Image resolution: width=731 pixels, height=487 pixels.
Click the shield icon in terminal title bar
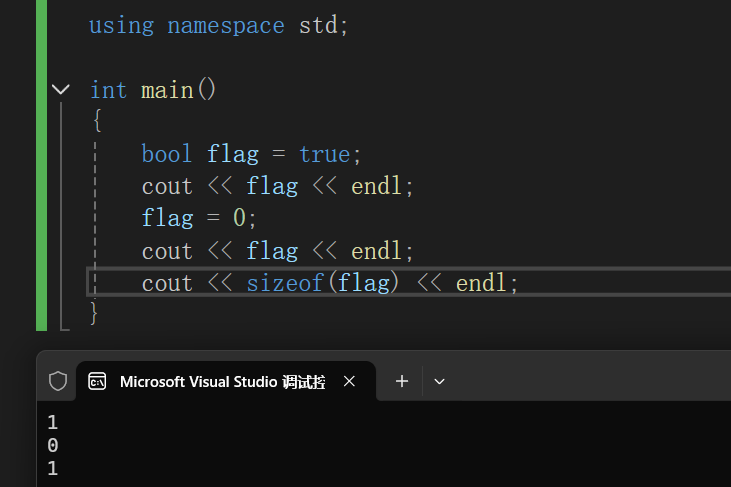[58, 381]
